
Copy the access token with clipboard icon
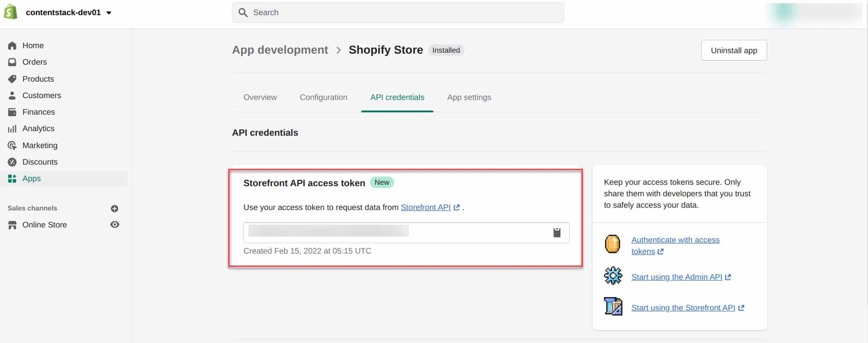(x=557, y=232)
